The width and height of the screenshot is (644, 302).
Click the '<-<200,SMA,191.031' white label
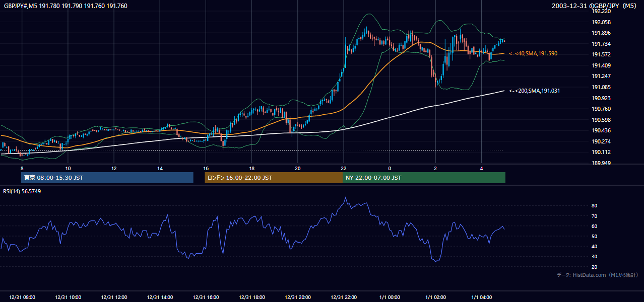point(534,91)
